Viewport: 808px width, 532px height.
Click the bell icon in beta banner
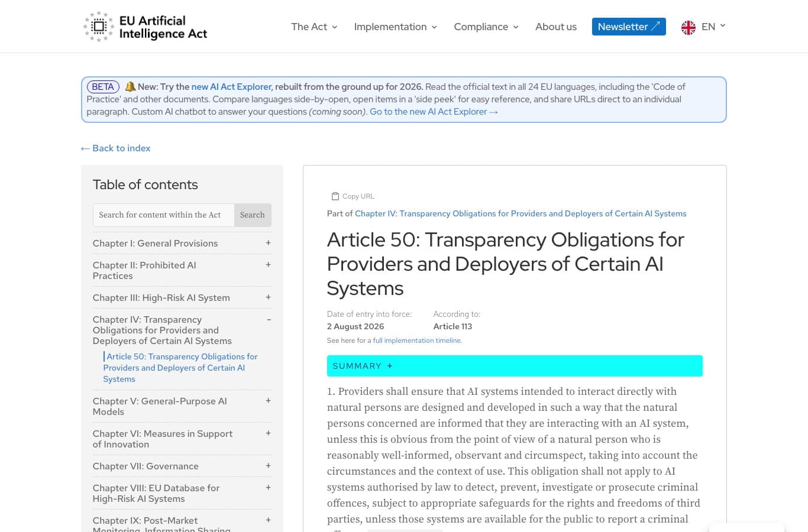coord(130,86)
